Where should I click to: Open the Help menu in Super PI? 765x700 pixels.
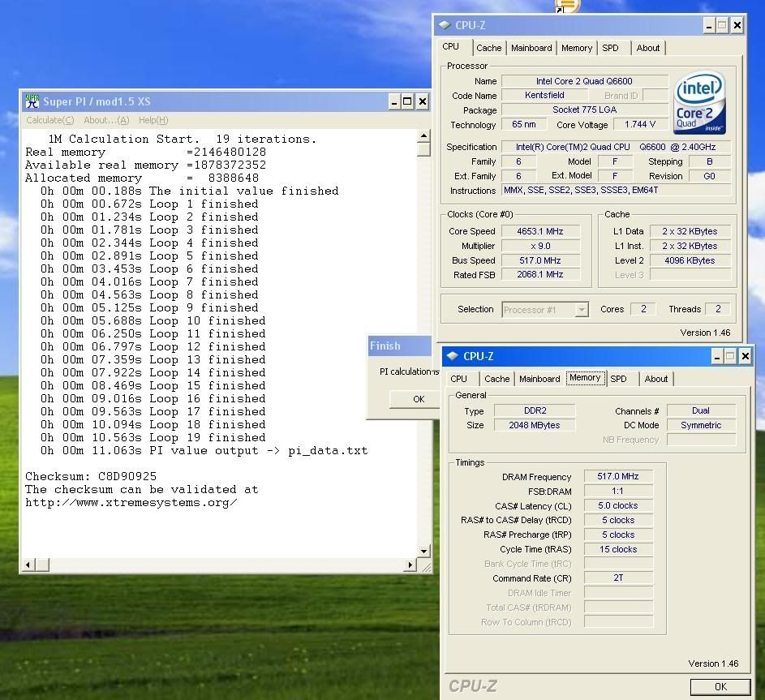pos(153,120)
